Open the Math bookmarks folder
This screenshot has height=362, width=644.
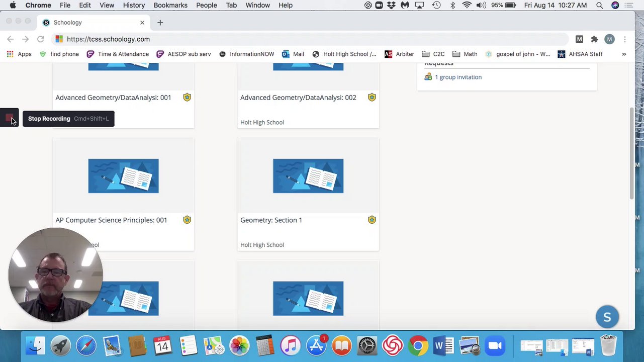tap(465, 54)
